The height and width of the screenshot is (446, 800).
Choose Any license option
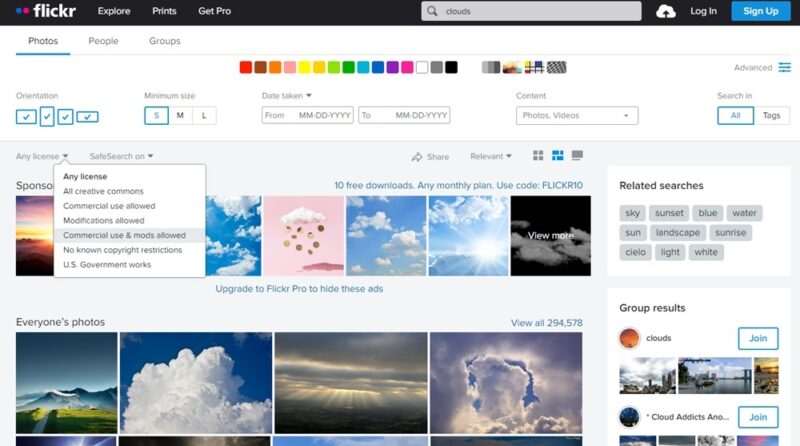tap(129, 177)
